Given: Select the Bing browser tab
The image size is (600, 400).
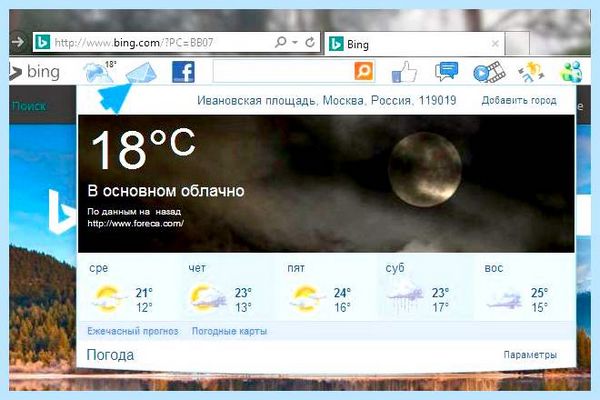Looking at the screenshot, I should pos(415,44).
